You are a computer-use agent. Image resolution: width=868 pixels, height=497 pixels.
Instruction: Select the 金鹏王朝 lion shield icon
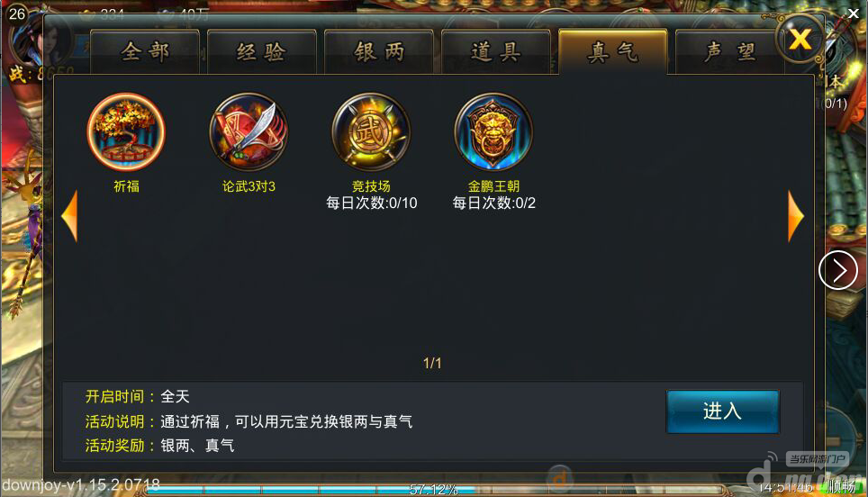pyautogui.click(x=493, y=131)
